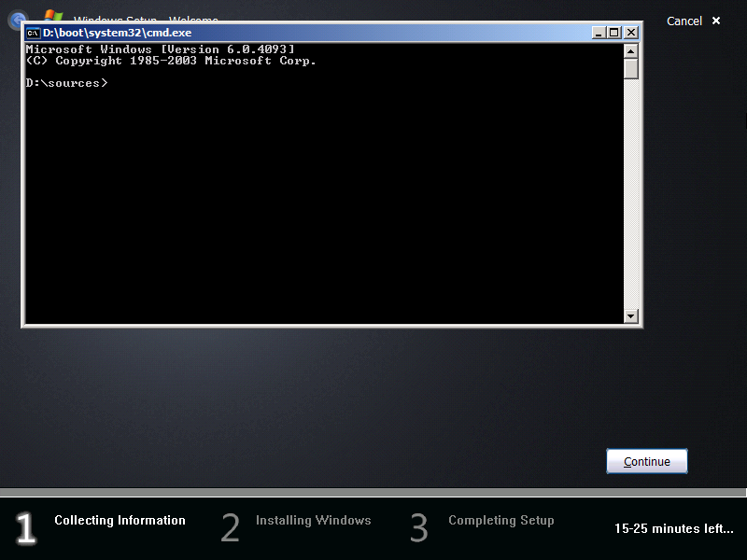Click the D:\boot\system32\cmd.exe title bar text
The image size is (747, 560).
[x=118, y=33]
